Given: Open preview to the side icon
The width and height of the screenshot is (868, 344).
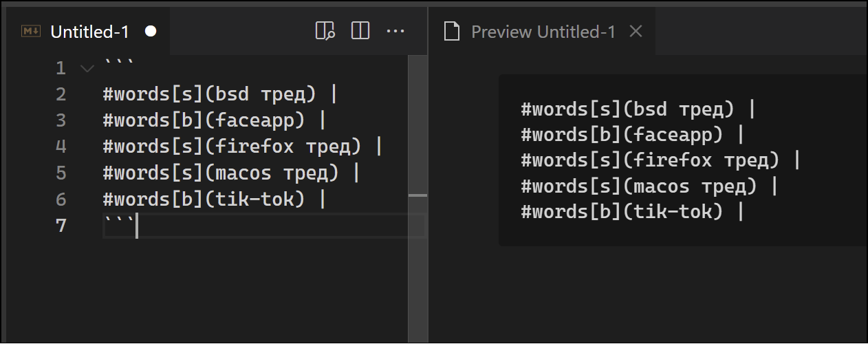Looking at the screenshot, I should (x=325, y=31).
